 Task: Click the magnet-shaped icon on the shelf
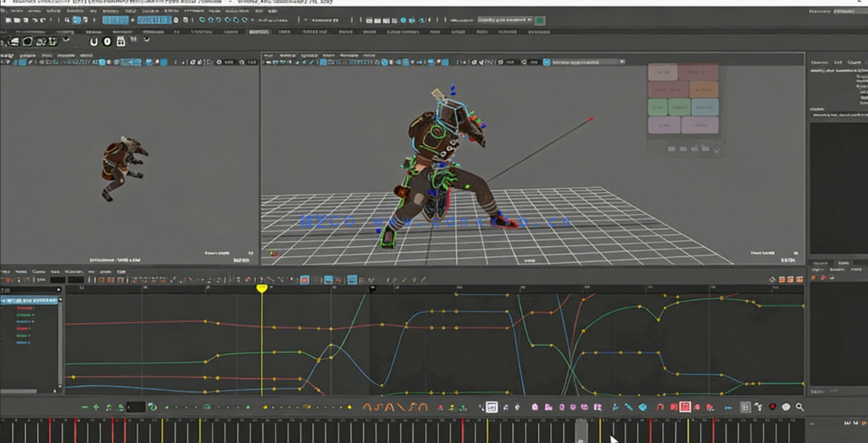tap(93, 41)
